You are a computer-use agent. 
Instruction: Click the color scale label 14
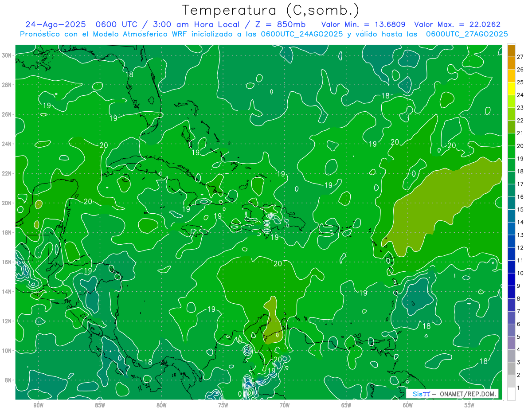click(520, 222)
